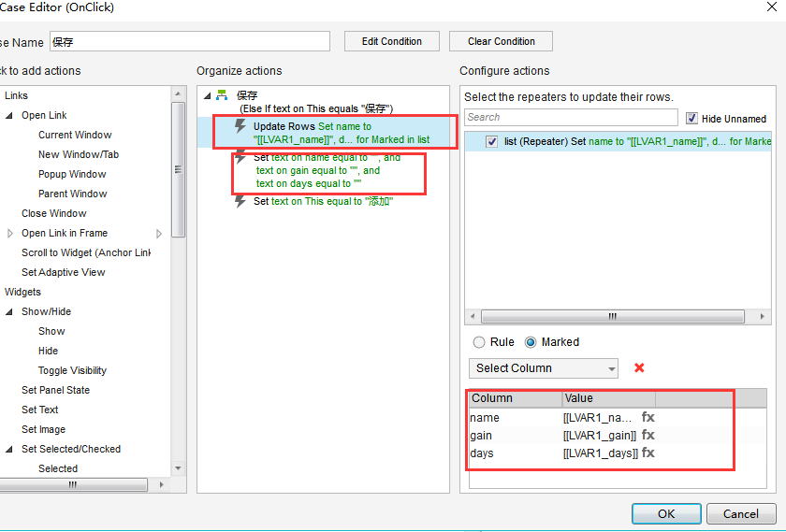Open fx editor for the name column value
This screenshot has height=532, width=786.
coord(648,417)
